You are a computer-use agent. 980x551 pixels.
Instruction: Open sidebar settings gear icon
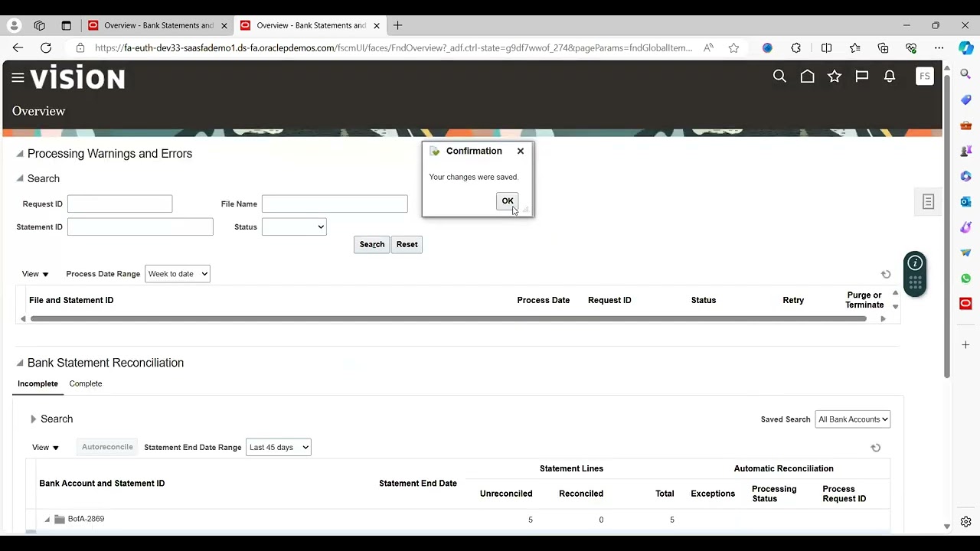(x=965, y=522)
